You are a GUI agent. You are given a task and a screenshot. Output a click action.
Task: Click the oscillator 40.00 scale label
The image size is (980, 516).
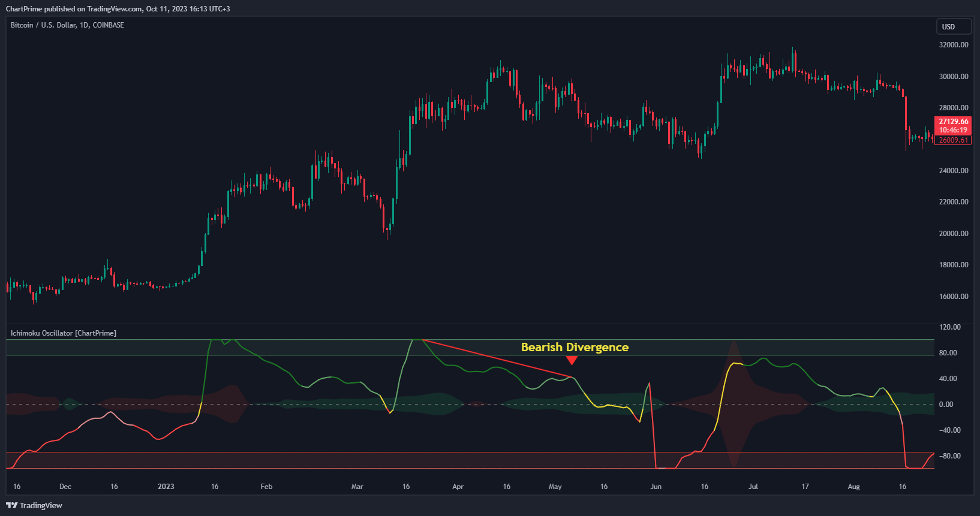point(948,379)
